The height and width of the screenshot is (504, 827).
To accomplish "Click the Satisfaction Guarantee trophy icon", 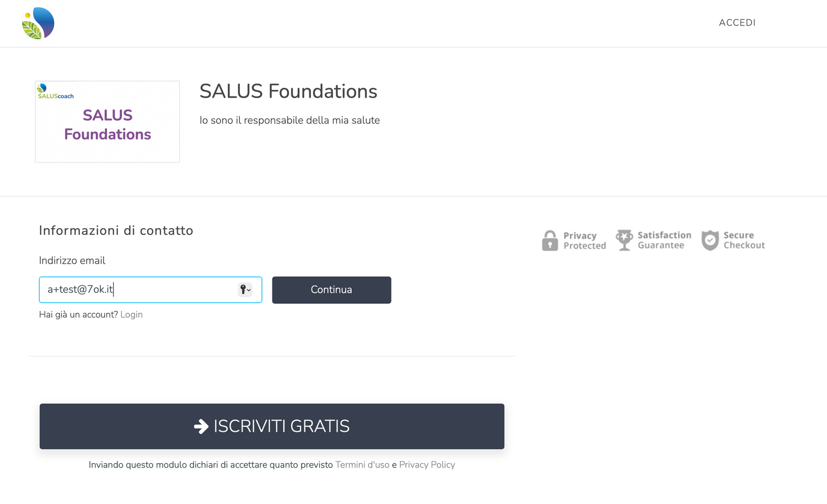I will [624, 240].
